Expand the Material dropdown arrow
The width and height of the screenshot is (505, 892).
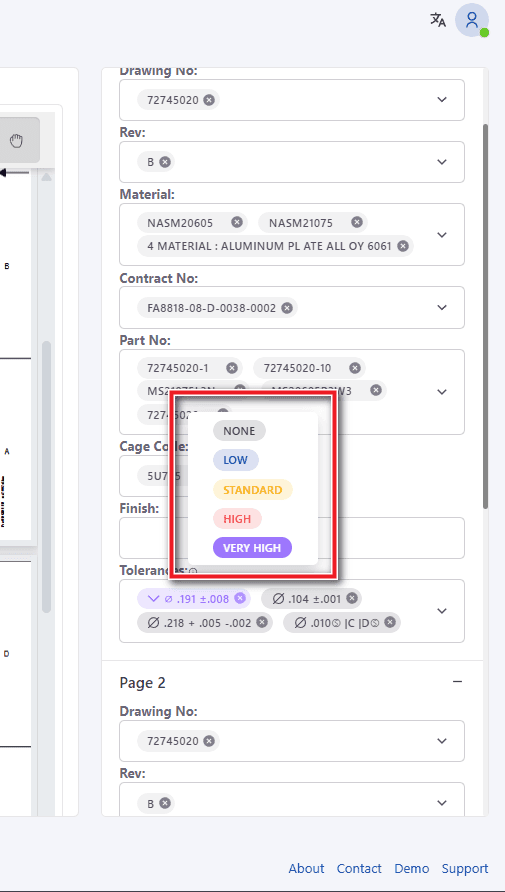[x=442, y=235]
